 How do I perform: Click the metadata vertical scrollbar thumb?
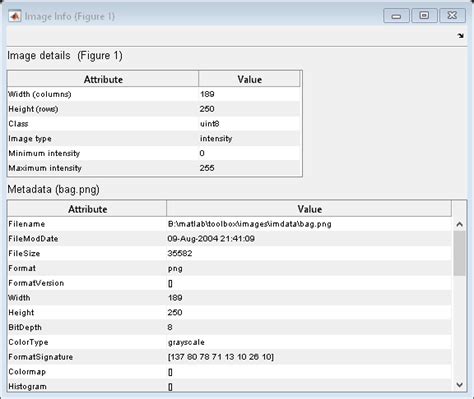pyautogui.click(x=459, y=253)
